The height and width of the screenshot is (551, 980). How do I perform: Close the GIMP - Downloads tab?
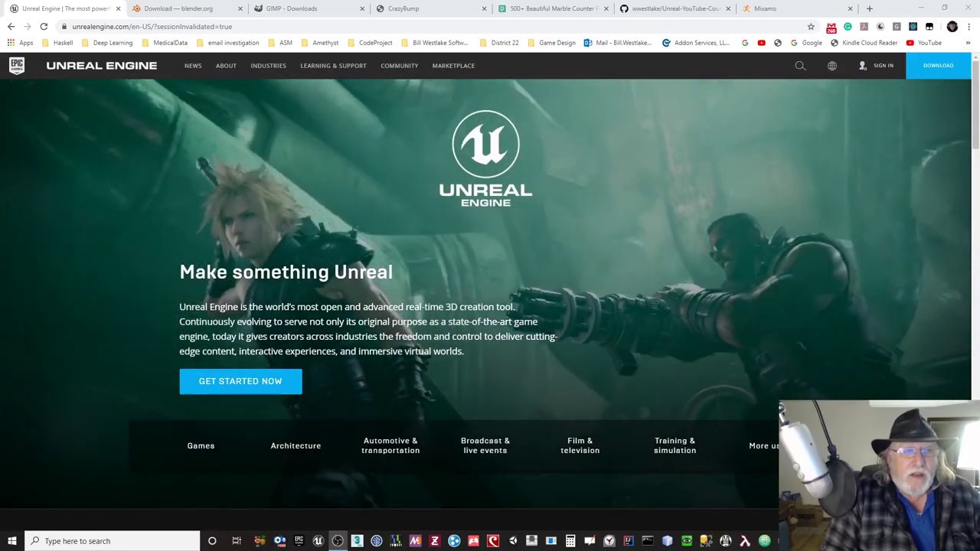coord(362,8)
